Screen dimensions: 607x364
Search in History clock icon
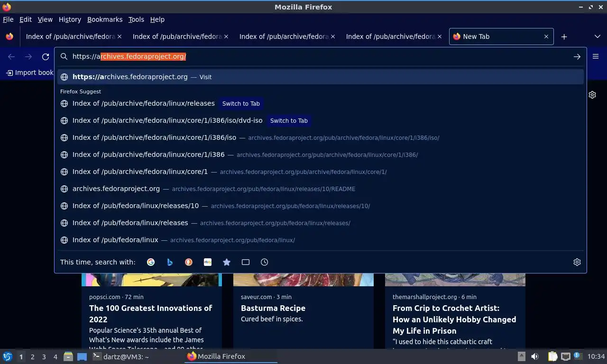(x=265, y=262)
